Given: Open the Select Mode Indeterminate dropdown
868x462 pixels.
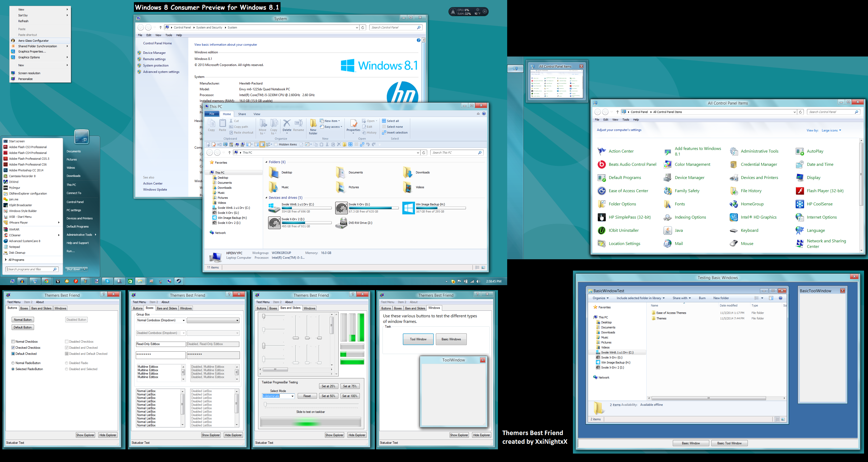Looking at the screenshot, I should [278, 396].
